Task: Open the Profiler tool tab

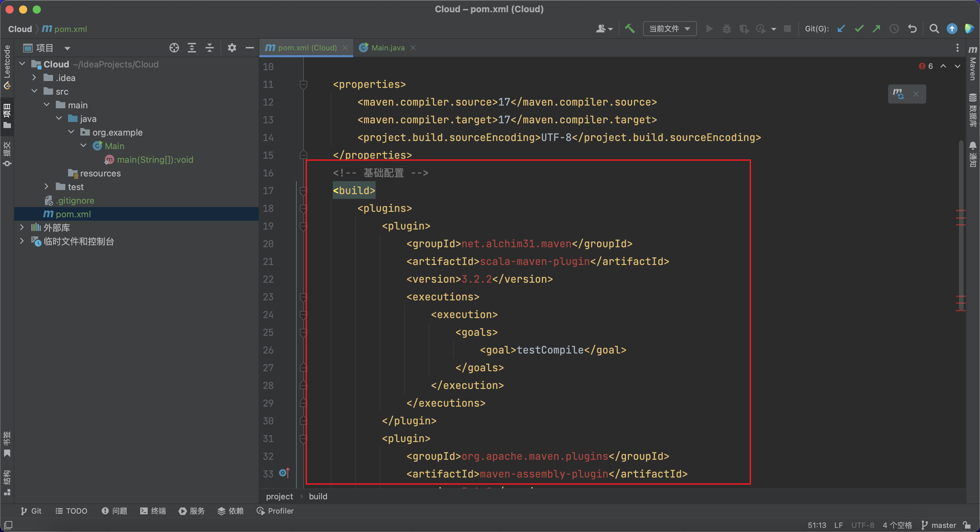Action: [275, 511]
